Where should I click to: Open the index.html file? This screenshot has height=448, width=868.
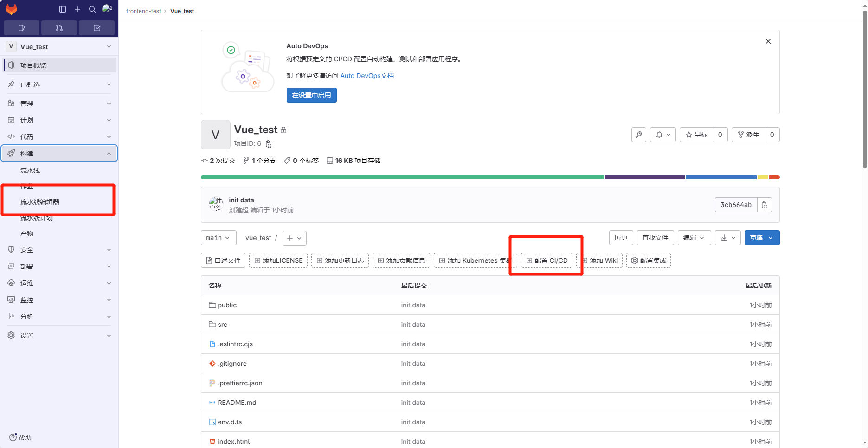point(233,442)
